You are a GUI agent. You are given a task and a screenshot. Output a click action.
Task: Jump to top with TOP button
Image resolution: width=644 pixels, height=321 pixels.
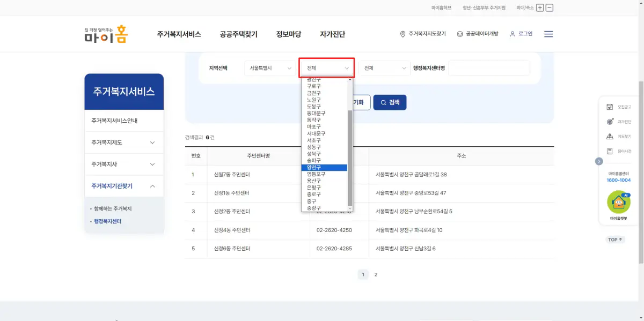pos(616,240)
